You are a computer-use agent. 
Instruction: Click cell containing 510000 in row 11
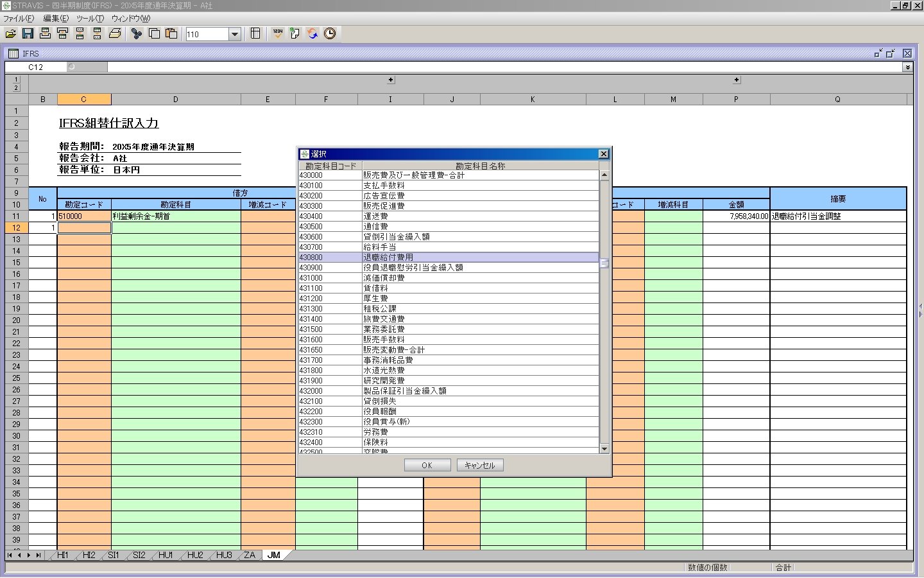84,216
